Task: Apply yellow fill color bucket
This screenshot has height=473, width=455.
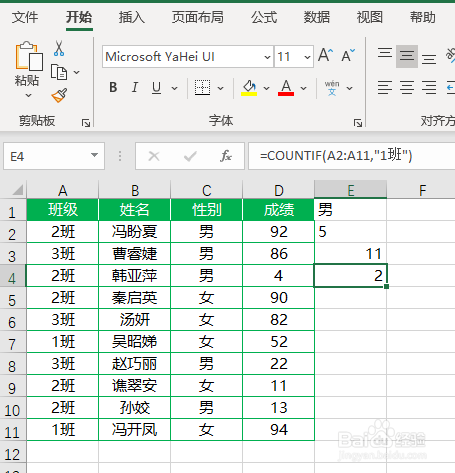Action: point(249,88)
